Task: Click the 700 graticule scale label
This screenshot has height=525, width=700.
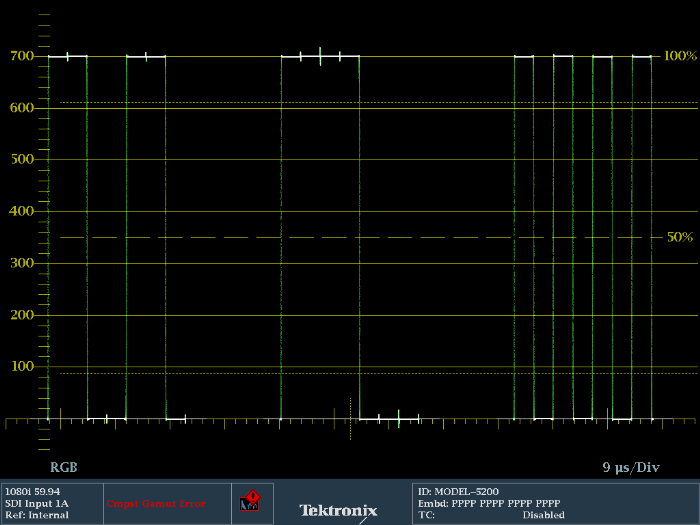Action: 22,56
